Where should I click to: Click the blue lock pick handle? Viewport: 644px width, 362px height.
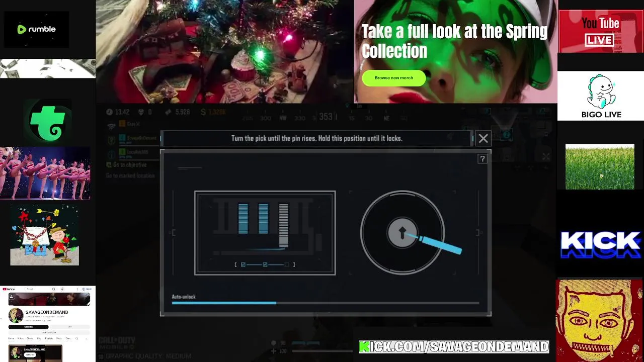pyautogui.click(x=441, y=244)
